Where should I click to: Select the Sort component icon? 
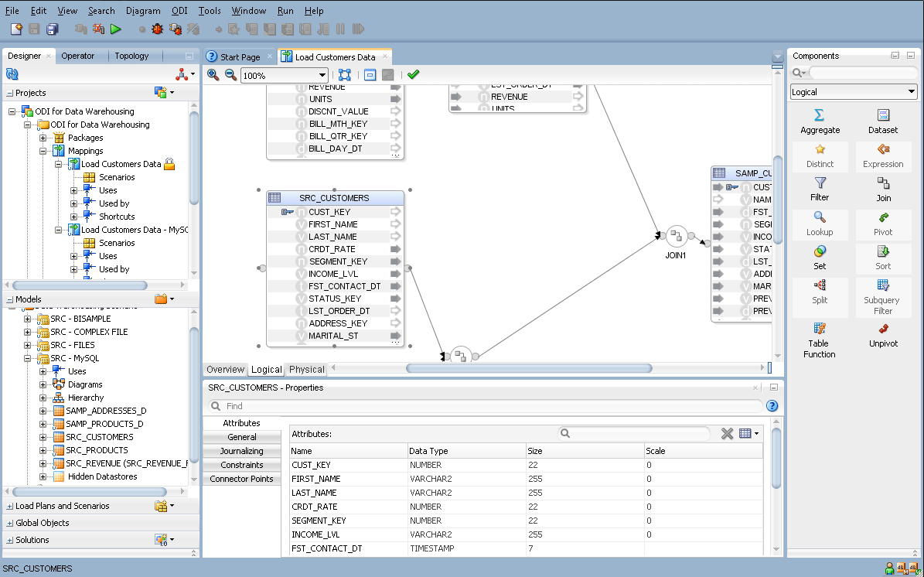(x=883, y=255)
